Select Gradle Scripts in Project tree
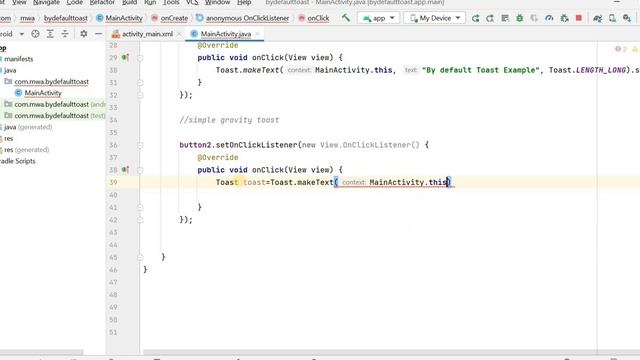 (18, 161)
